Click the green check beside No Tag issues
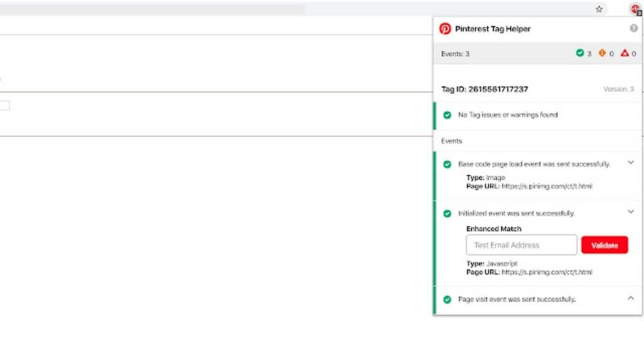This screenshot has height=362, width=644. pyautogui.click(x=447, y=115)
